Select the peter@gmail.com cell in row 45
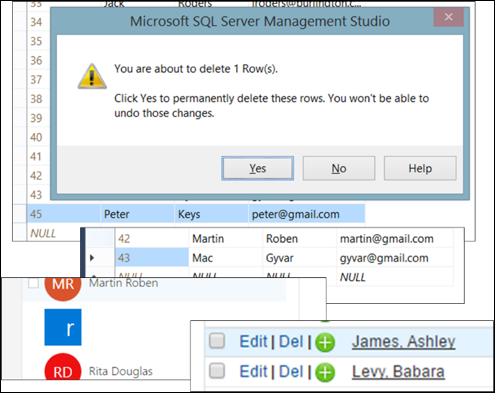The height and width of the screenshot is (393, 495). (306, 214)
